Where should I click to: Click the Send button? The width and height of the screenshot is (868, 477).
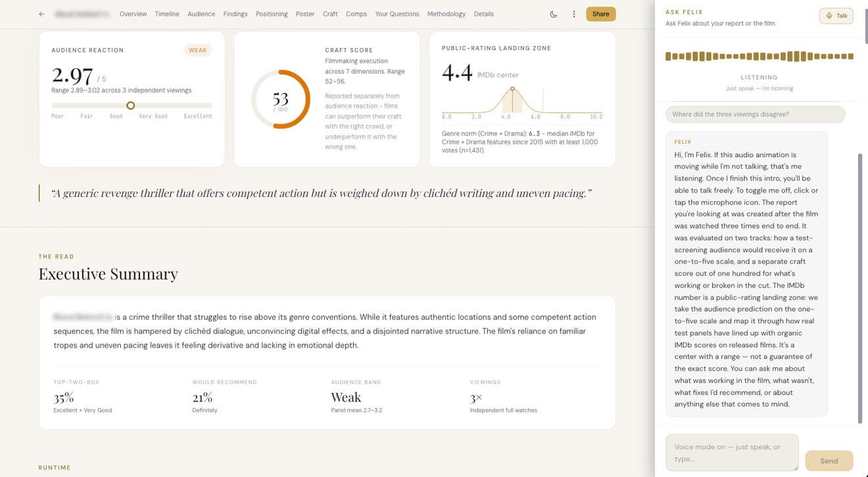[829, 461]
